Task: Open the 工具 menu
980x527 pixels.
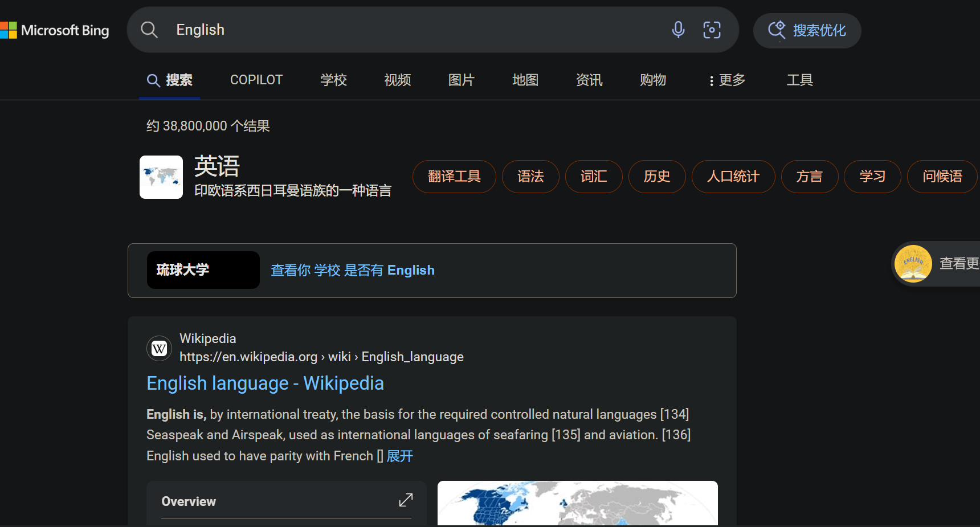Action: point(800,80)
